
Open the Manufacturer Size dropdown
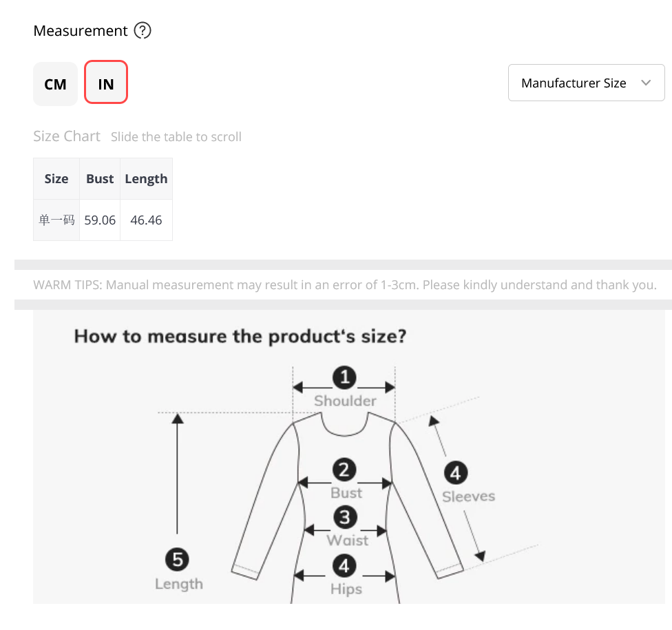click(x=587, y=83)
